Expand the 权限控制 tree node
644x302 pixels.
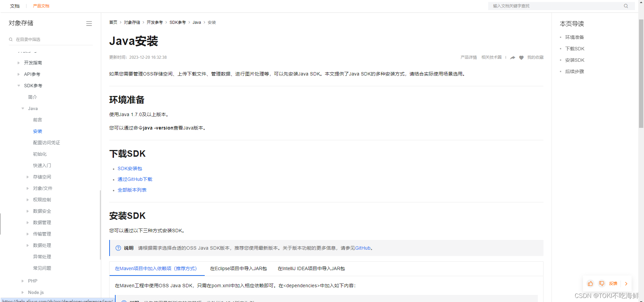click(x=27, y=200)
